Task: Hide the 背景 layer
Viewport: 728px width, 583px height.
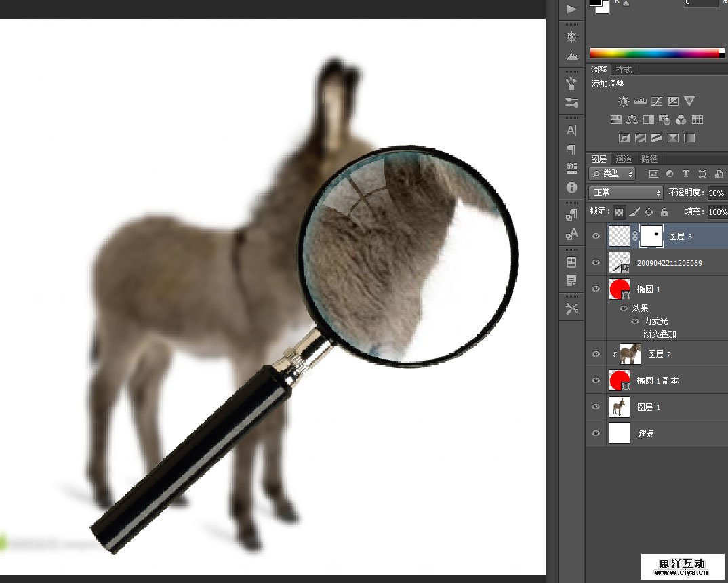Action: pos(596,434)
